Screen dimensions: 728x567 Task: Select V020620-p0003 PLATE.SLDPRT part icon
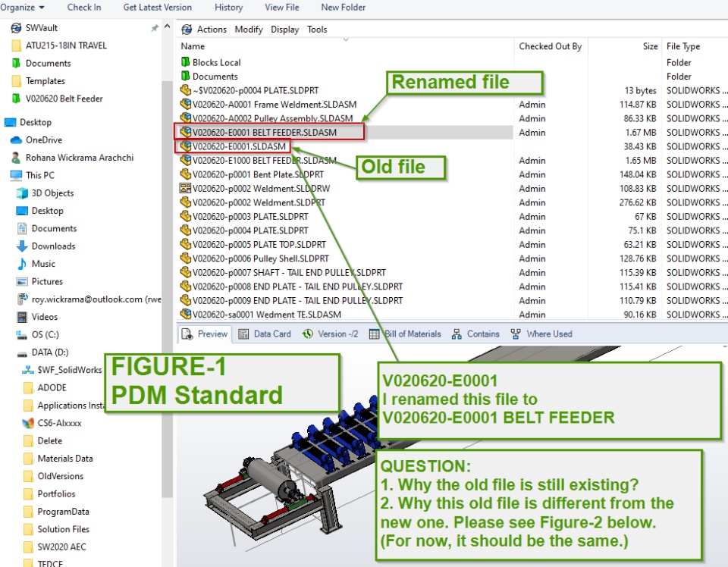pos(185,216)
